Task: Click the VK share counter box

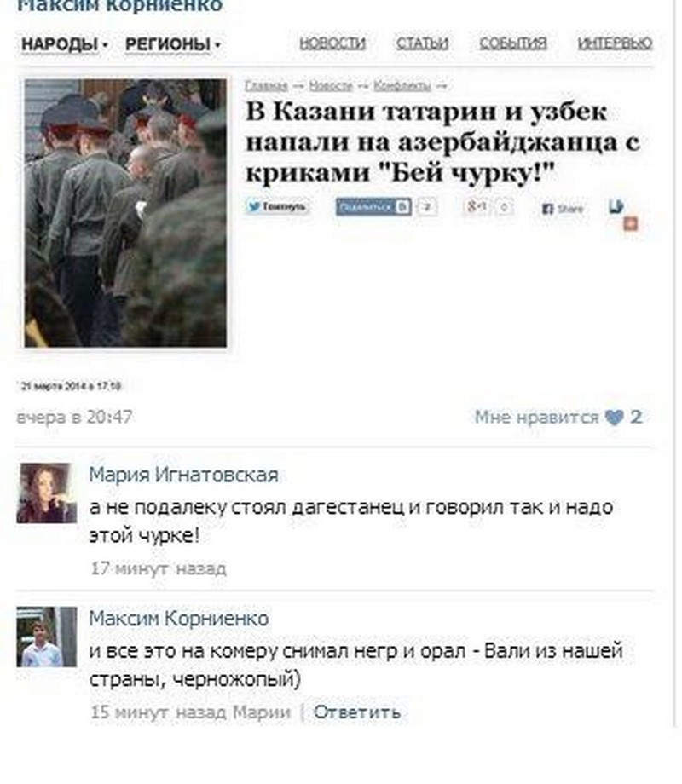Action: click(427, 206)
